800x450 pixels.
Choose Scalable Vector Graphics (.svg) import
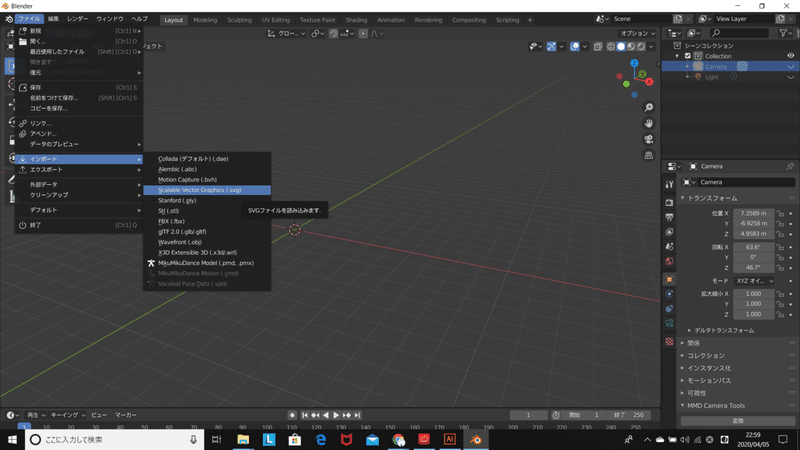click(207, 190)
